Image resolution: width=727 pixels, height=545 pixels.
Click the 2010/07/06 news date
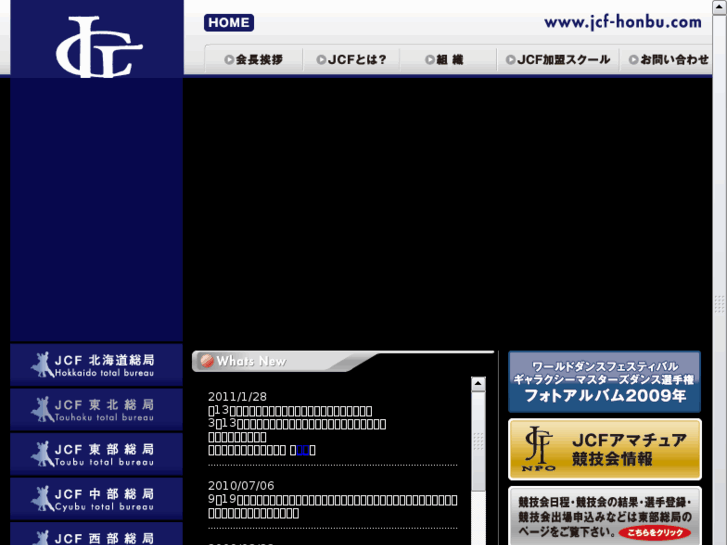(241, 486)
